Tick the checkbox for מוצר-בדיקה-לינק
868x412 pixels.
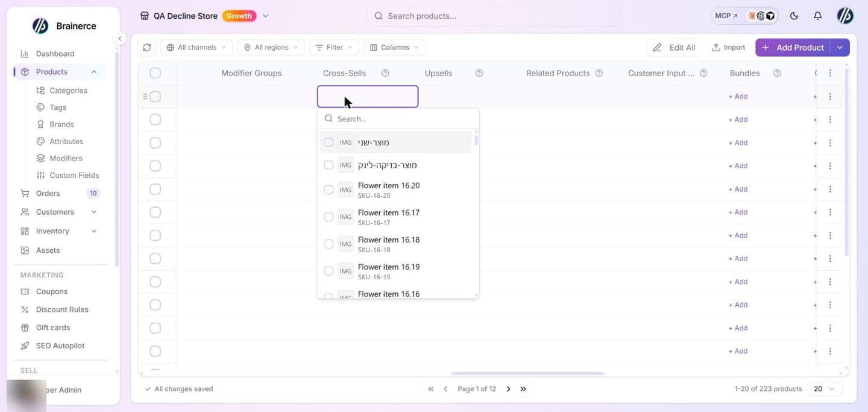click(329, 165)
